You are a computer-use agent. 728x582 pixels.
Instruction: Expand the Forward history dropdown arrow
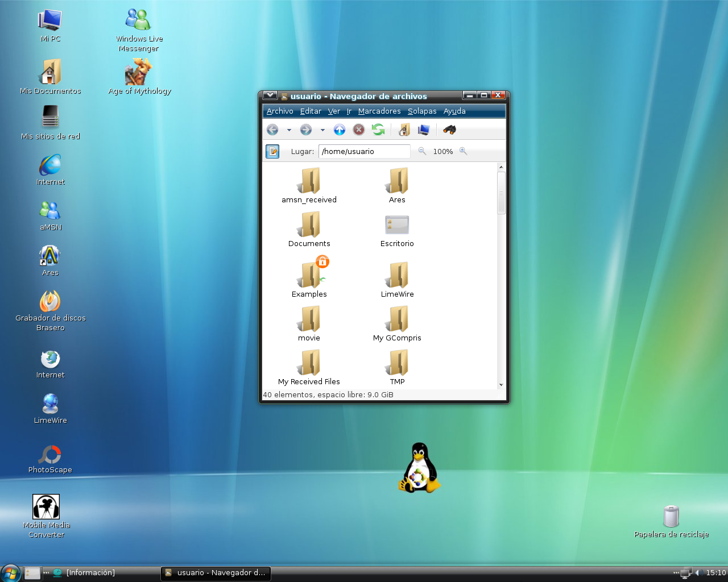(322, 130)
